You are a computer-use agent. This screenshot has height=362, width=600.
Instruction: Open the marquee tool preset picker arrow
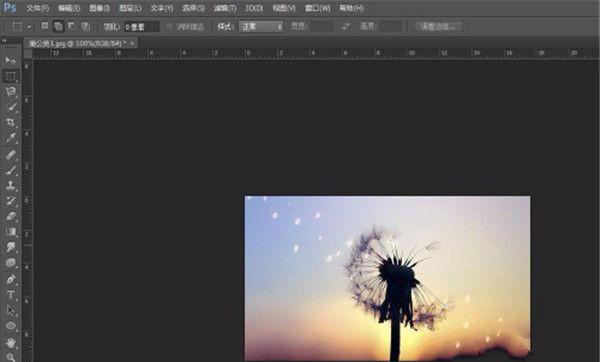tap(29, 27)
